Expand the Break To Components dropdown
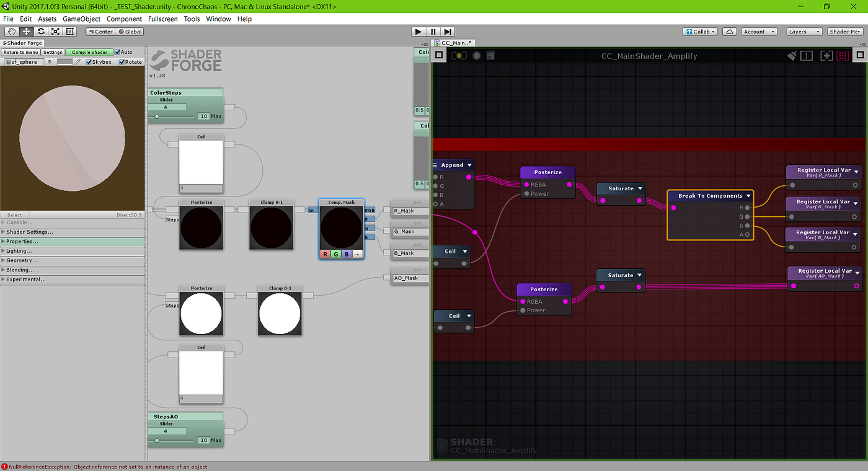Image resolution: width=868 pixels, height=471 pixels. click(749, 195)
